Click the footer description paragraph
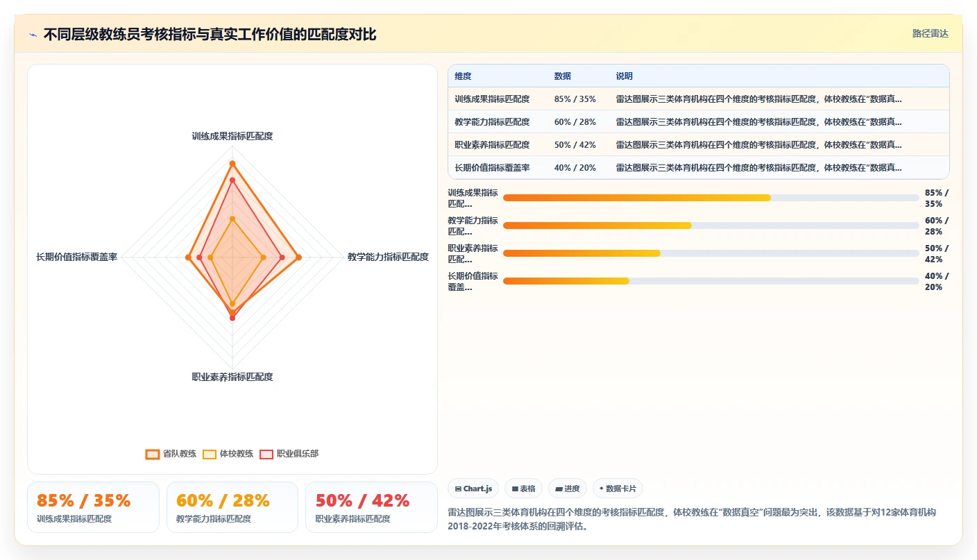 pos(697,519)
